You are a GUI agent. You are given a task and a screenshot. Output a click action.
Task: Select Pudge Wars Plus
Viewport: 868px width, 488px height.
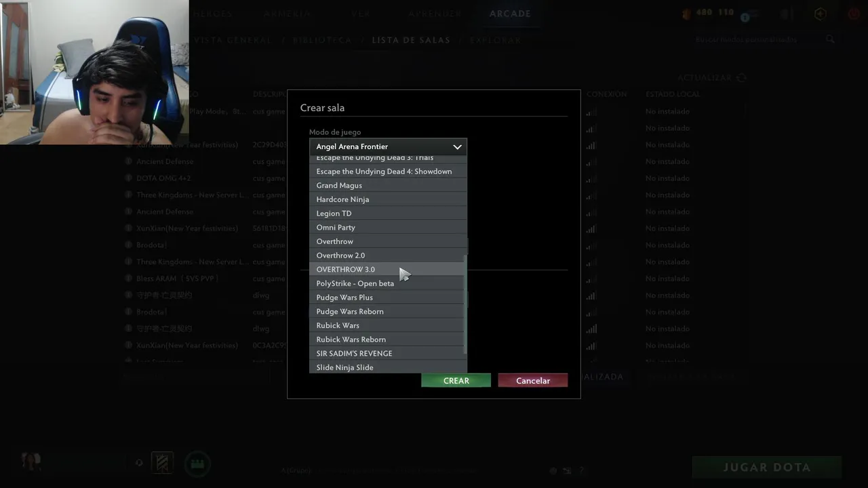(x=388, y=298)
